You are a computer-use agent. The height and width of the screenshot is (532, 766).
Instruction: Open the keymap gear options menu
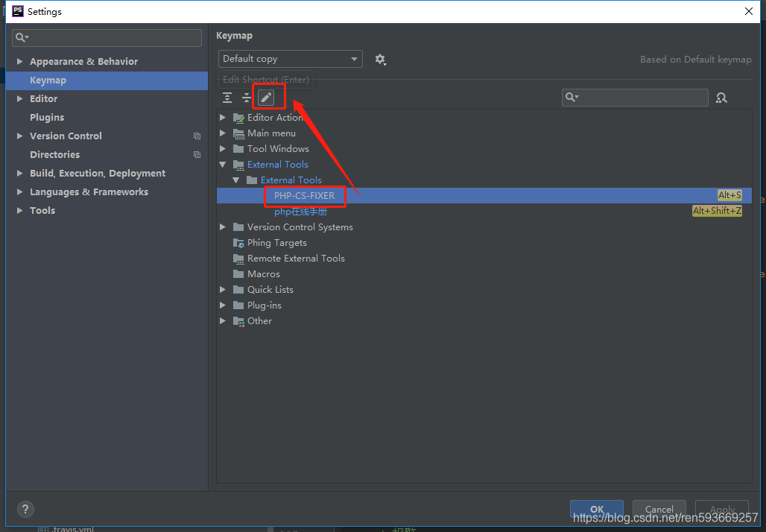(380, 60)
